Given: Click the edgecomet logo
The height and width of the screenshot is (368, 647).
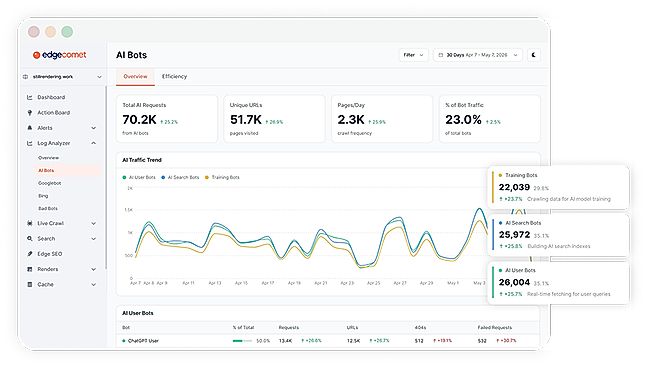Looking at the screenshot, I should (x=60, y=55).
